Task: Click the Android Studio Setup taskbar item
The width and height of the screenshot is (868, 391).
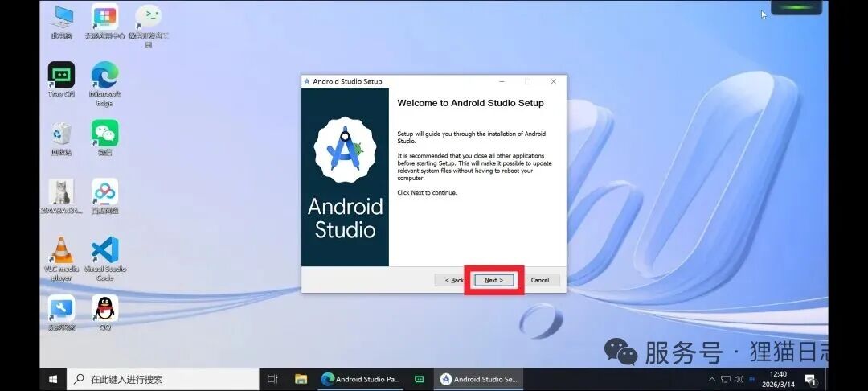Action: (x=479, y=380)
